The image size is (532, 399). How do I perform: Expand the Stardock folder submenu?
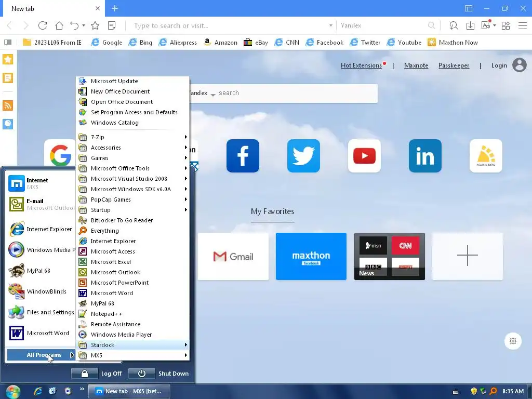[132, 345]
